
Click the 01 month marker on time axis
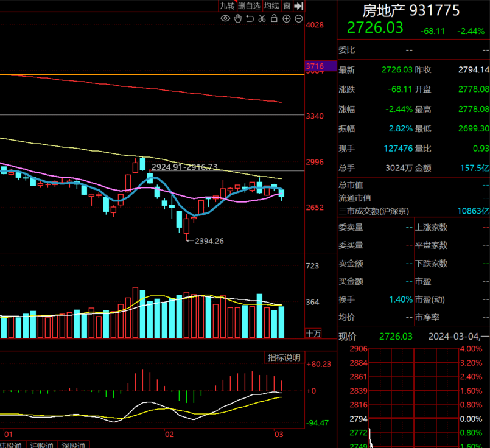point(9,434)
